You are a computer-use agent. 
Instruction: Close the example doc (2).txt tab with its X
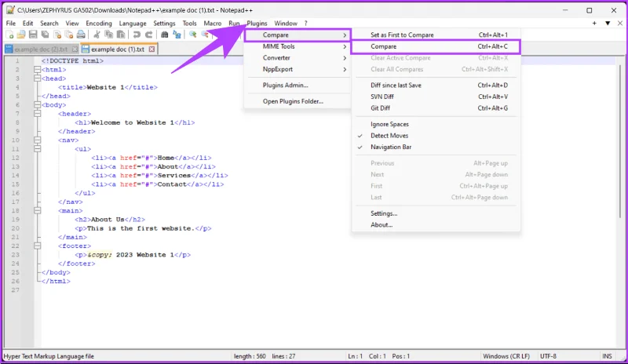75,49
